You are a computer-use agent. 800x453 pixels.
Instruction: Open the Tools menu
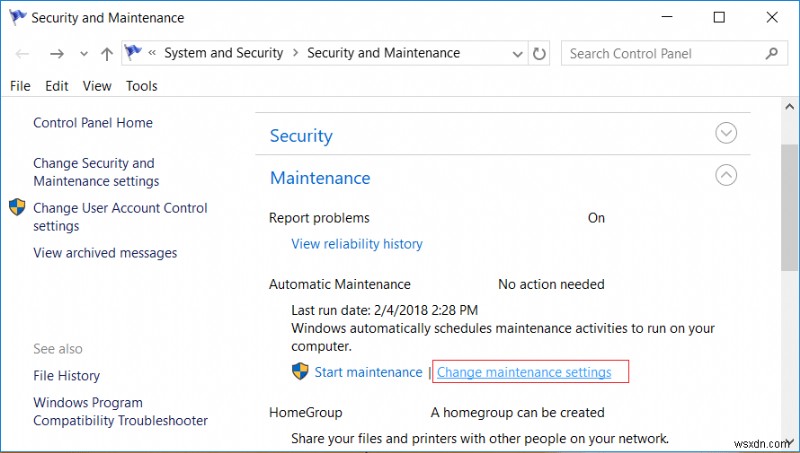(x=142, y=86)
